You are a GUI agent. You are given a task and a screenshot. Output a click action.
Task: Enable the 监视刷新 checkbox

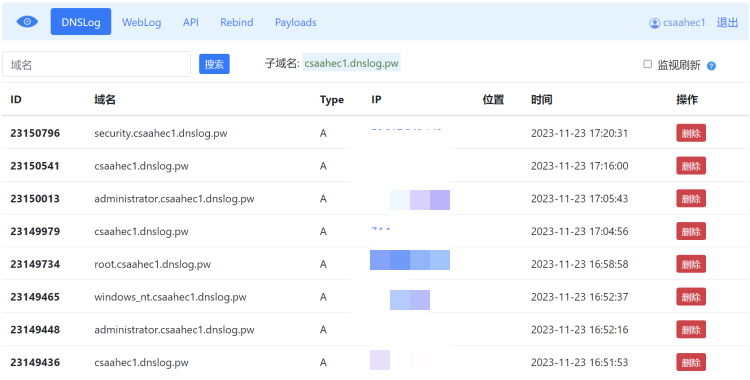[x=648, y=64]
